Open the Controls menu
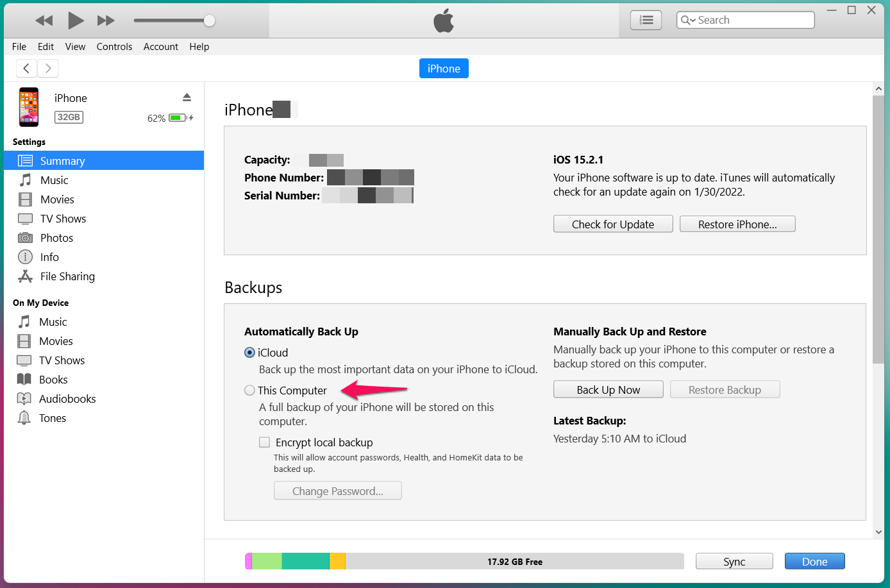This screenshot has height=588, width=890. click(x=114, y=47)
